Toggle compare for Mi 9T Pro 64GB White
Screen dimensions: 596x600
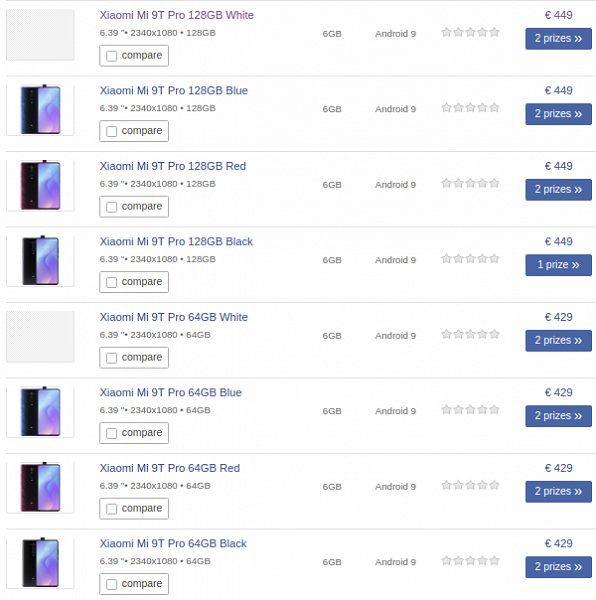pos(111,358)
